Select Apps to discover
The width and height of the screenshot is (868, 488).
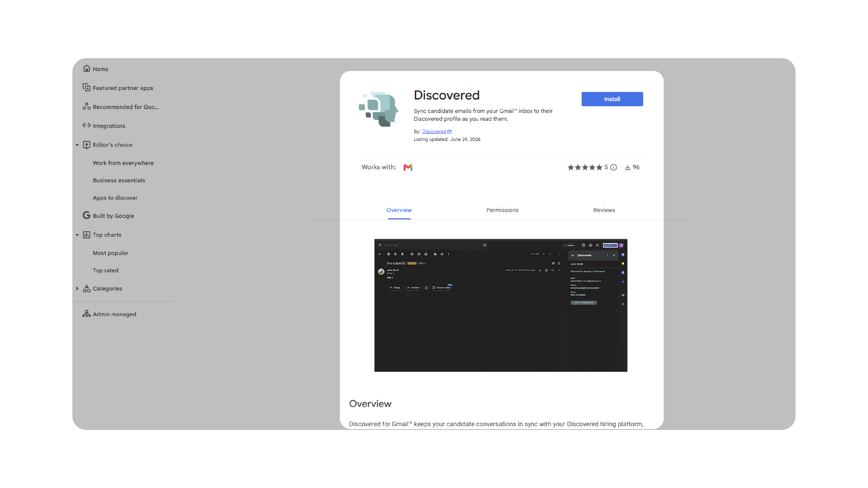115,198
